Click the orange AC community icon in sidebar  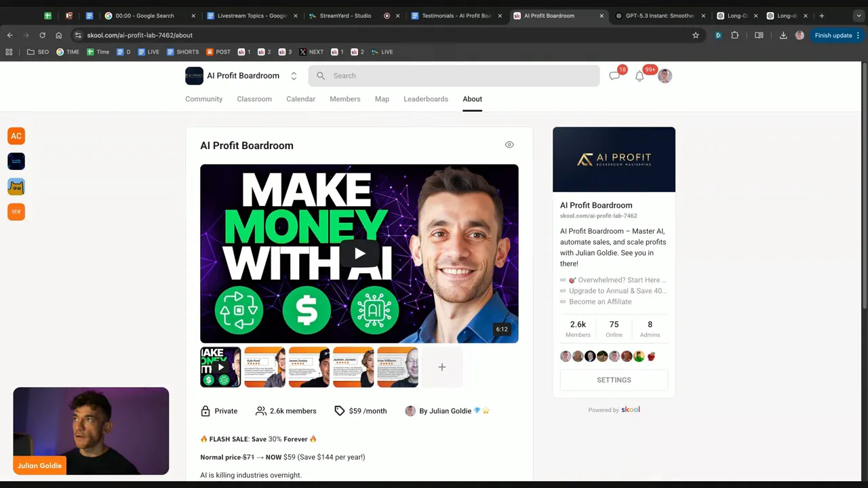click(x=16, y=136)
